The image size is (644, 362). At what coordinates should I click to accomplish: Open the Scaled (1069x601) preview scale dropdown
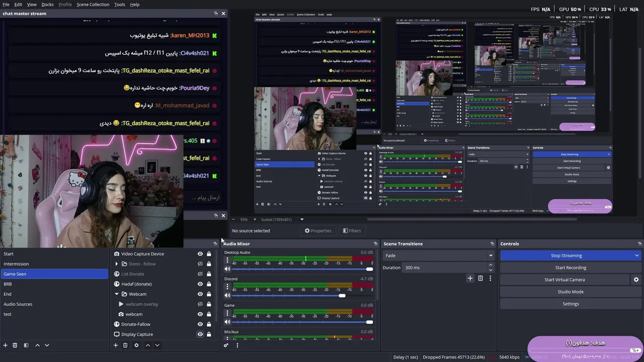302,219
